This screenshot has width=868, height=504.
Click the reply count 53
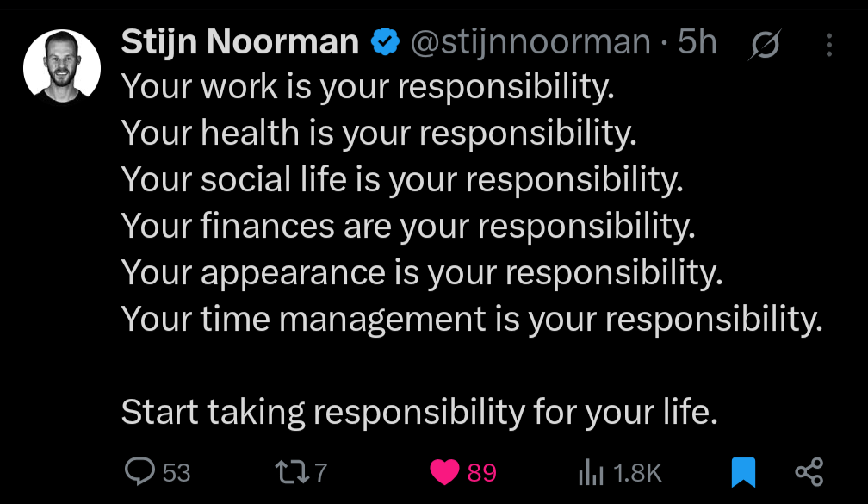click(177, 472)
